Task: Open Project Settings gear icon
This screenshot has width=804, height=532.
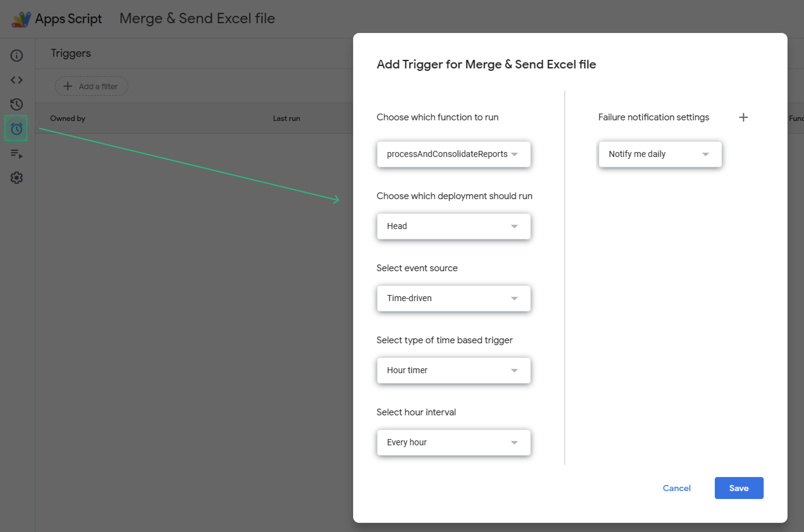Action: (16, 178)
